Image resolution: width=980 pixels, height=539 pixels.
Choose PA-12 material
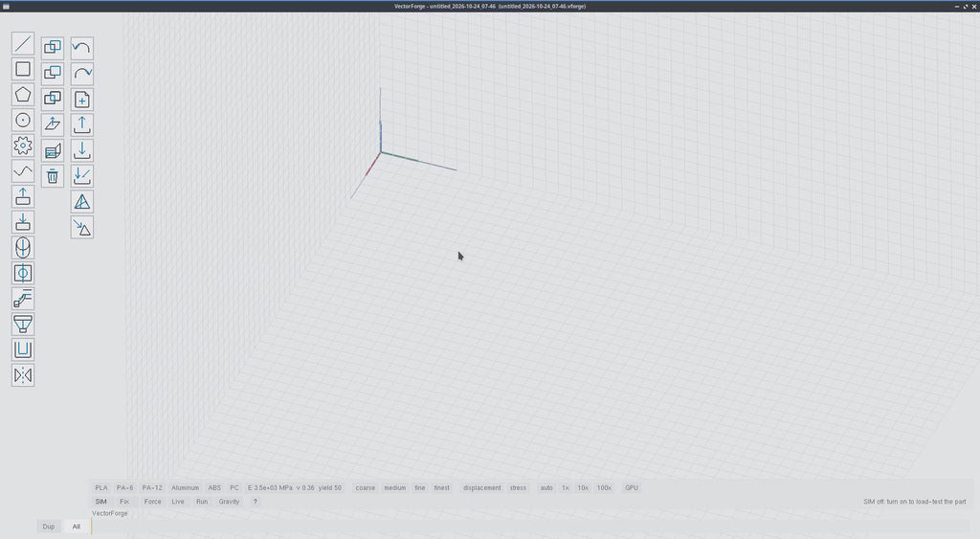152,487
